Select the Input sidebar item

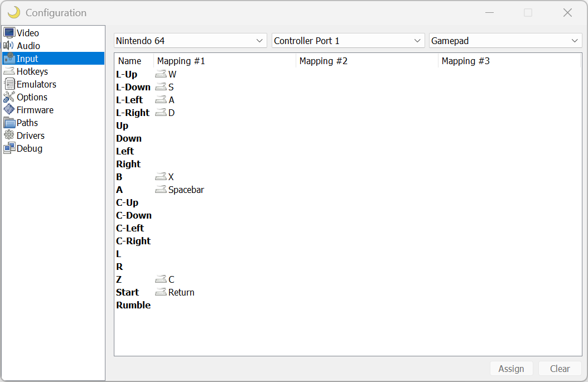(x=53, y=59)
